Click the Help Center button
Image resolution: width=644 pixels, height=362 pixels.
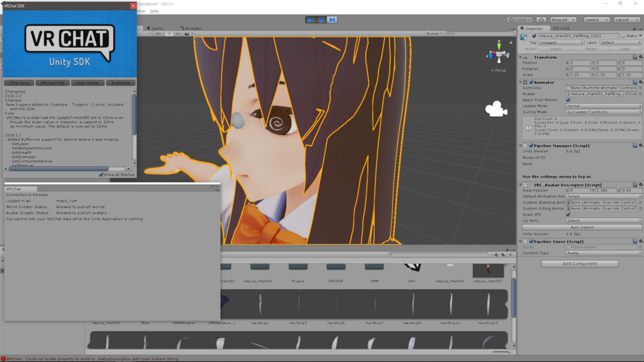(x=87, y=82)
